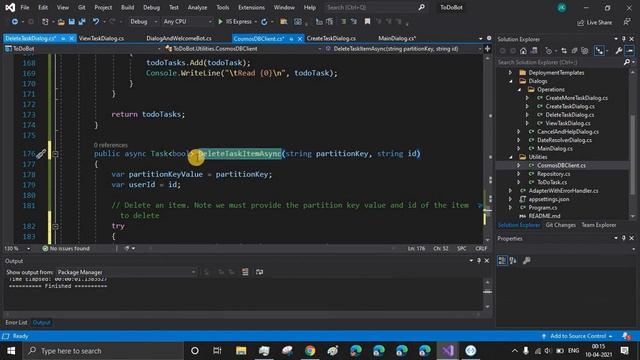Click the editor vertical scrollbar
This screenshot has width=640, height=360.
pyautogui.click(x=487, y=149)
